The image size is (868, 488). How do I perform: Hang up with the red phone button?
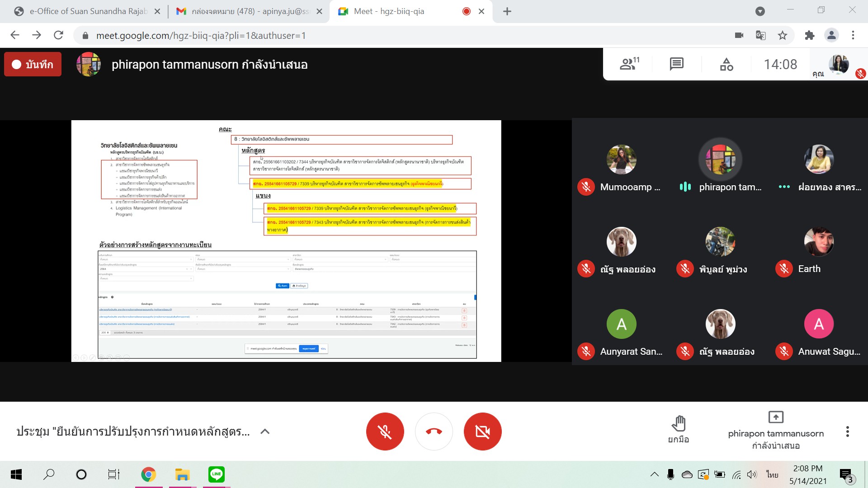(434, 432)
